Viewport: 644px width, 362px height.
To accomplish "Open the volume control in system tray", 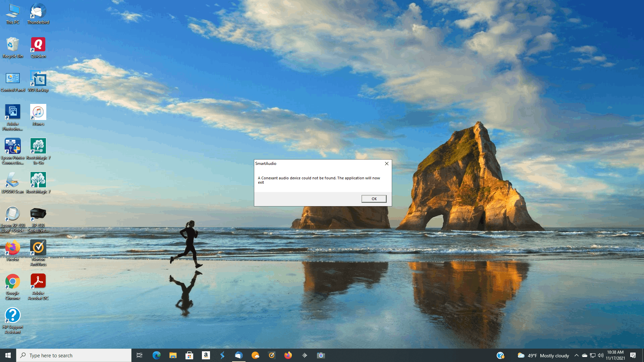I will pos(600,355).
